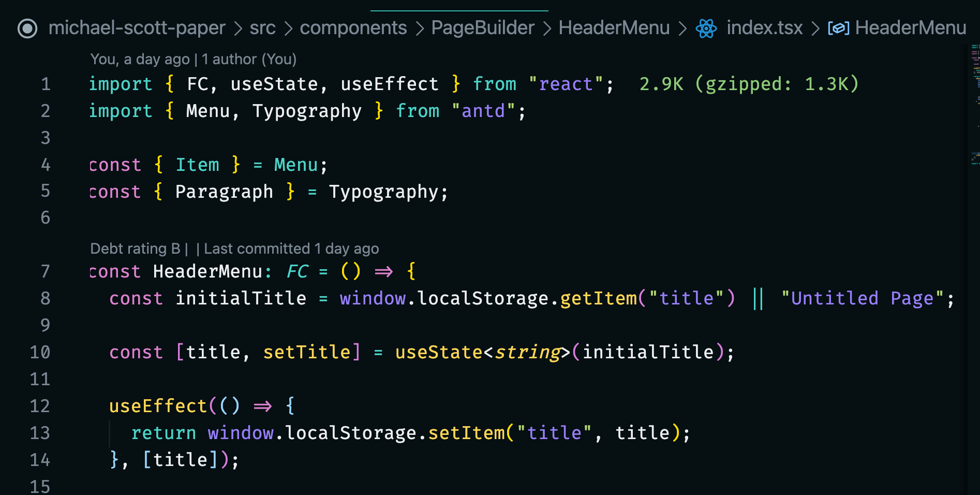Click the record circle icon beside the breadcrumb
This screenshot has width=980, height=495.
pos(26,29)
